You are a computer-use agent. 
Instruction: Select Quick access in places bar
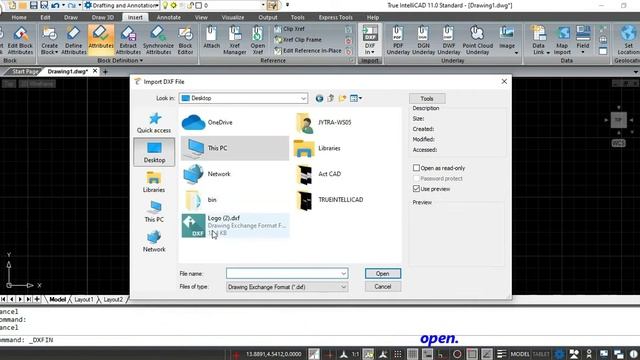154,122
